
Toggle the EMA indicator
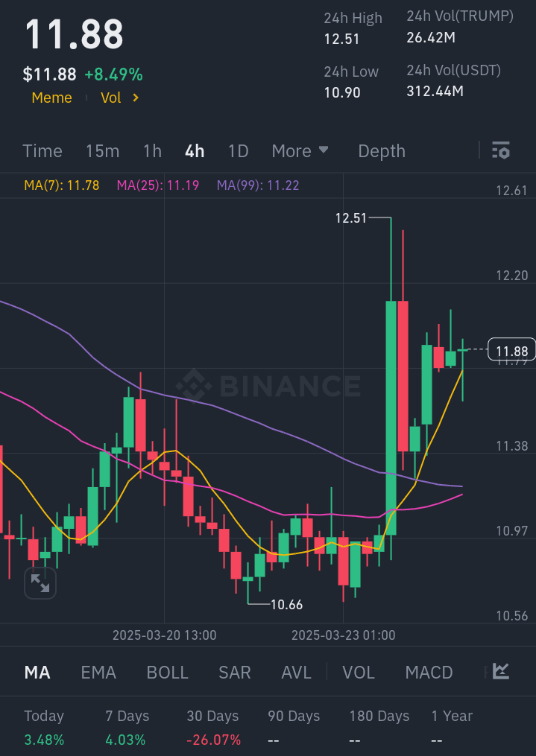coord(98,672)
